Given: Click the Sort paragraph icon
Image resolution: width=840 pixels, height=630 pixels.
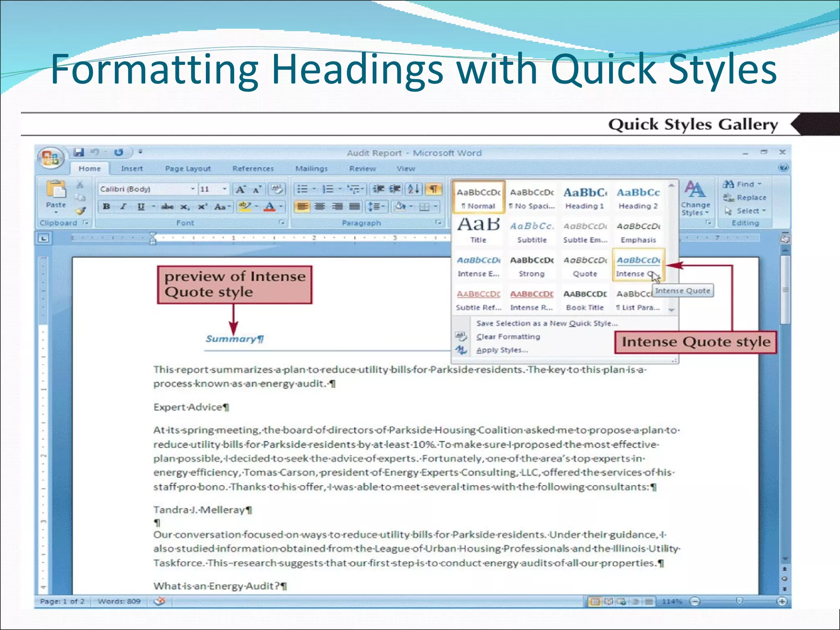Looking at the screenshot, I should 413,189.
